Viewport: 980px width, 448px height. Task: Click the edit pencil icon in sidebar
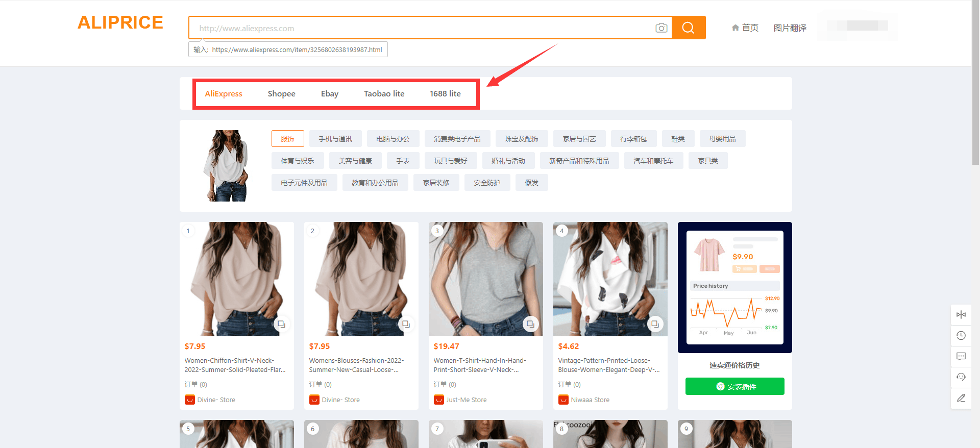point(961,398)
